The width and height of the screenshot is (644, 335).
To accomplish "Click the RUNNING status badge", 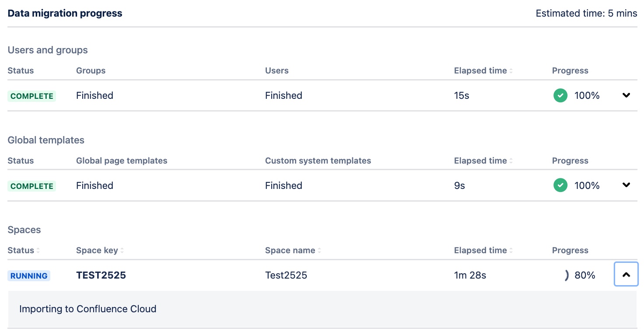I will (29, 276).
